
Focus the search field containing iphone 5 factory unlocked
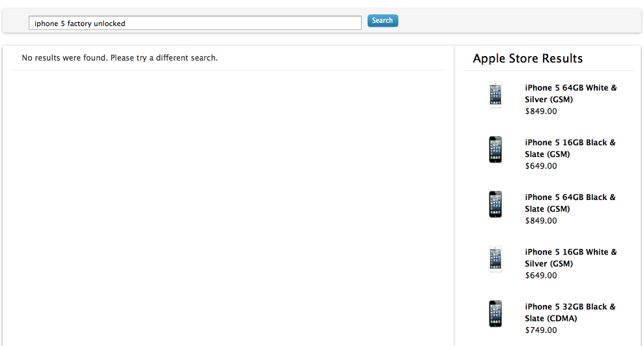[x=195, y=23]
